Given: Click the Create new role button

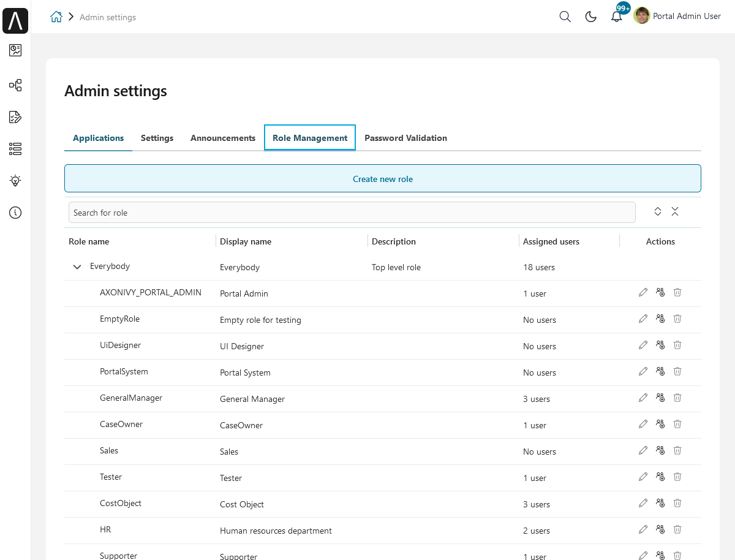Looking at the screenshot, I should click(383, 178).
